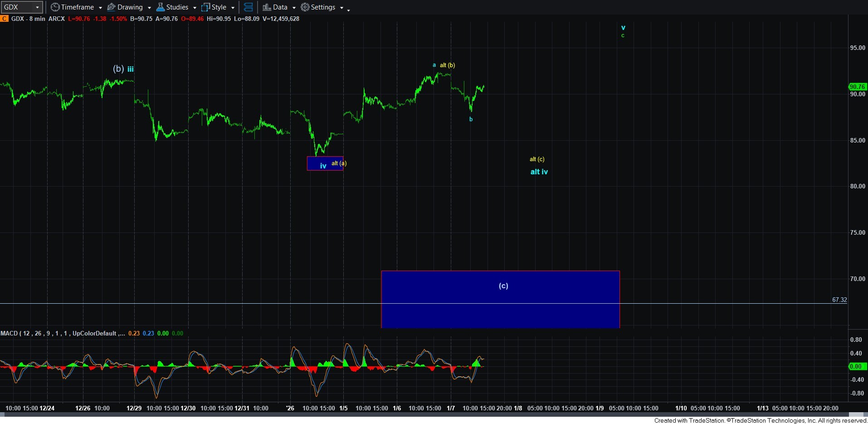The height and width of the screenshot is (424, 868).
Task: Click the Studies flask icon
Action: click(x=161, y=7)
